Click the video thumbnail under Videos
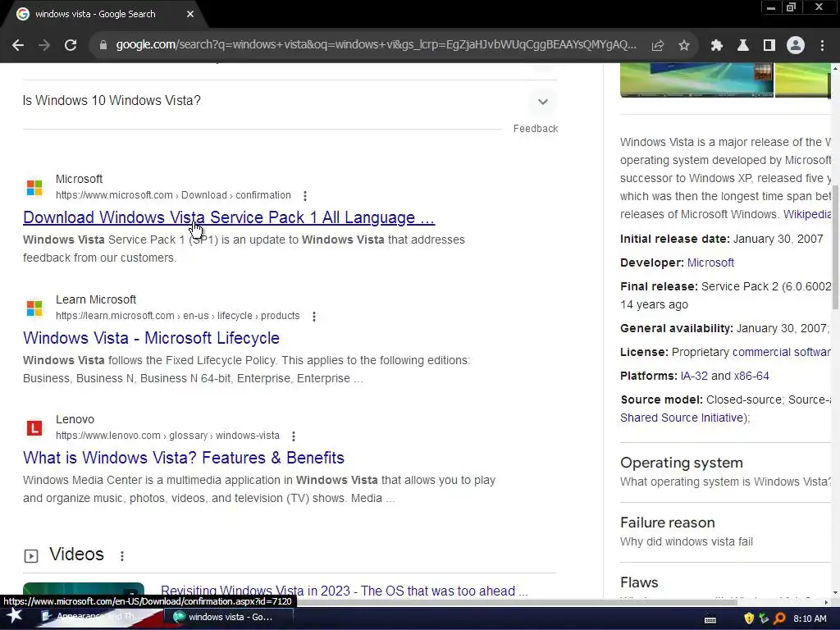Screen dimensions: 840x630 click(x=84, y=590)
